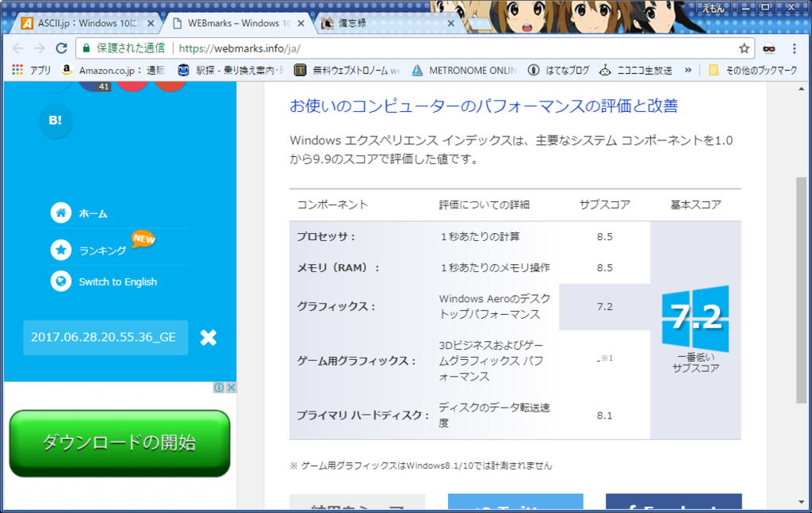Close the 備忘録 tab
Viewport: 812px width, 513px height.
451,23
